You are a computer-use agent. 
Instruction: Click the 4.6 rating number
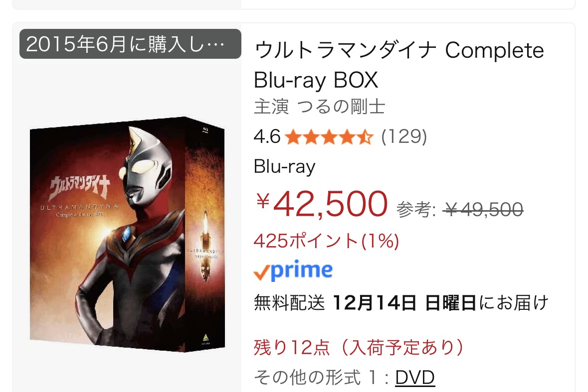pos(267,136)
